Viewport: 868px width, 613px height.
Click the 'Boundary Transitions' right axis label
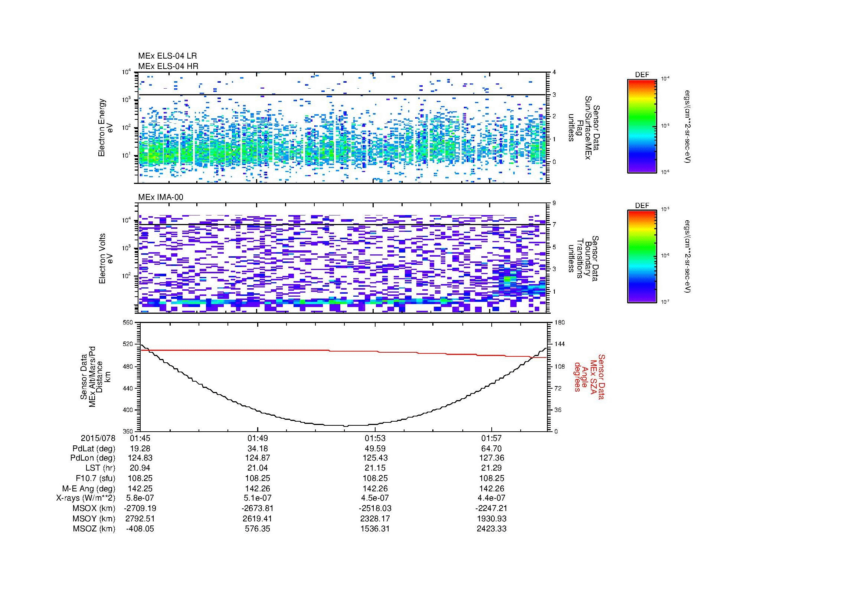tap(584, 258)
